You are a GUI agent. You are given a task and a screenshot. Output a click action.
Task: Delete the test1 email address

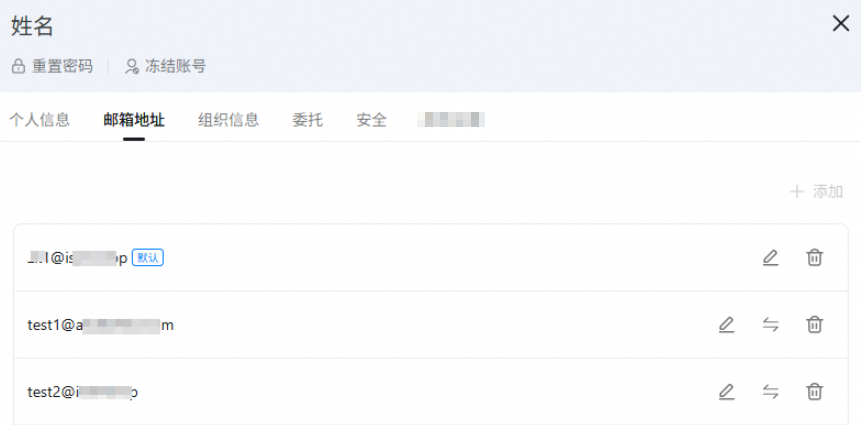click(x=815, y=325)
